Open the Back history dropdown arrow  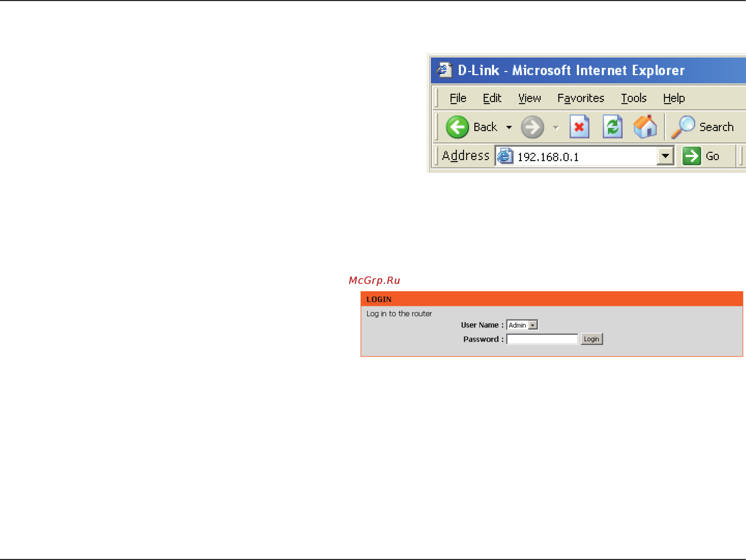coord(509,127)
